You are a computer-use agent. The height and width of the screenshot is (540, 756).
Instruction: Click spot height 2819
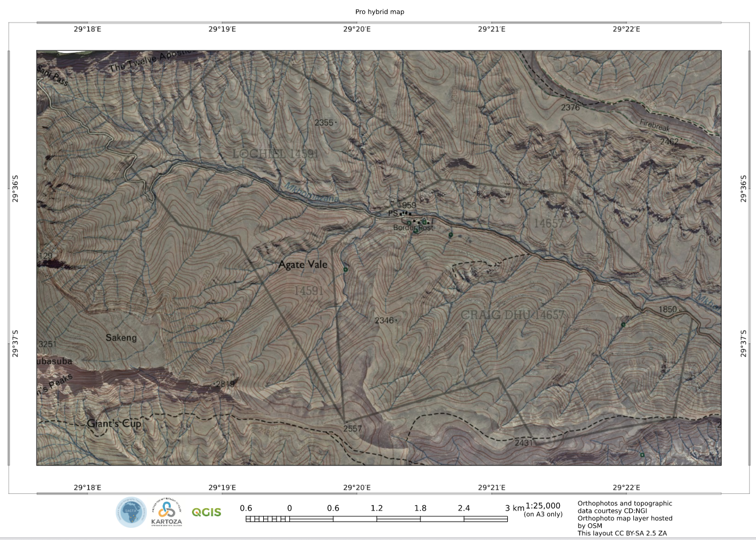tap(225, 384)
